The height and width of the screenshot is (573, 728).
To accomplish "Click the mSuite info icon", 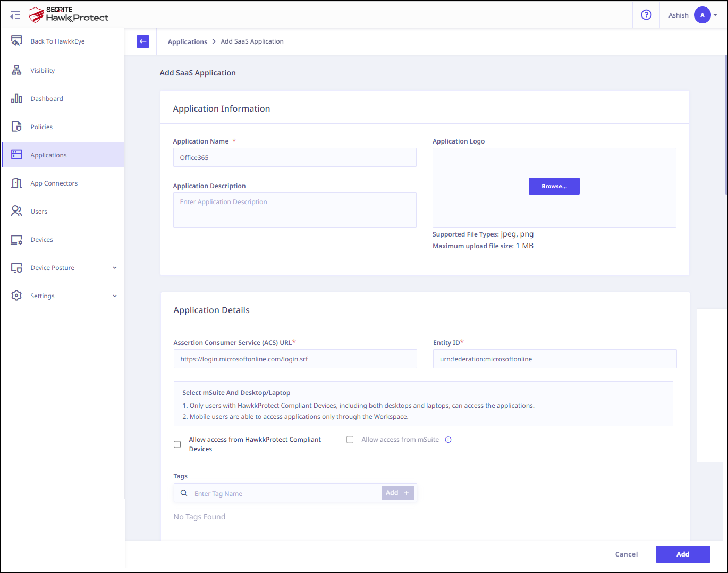I will tap(448, 440).
